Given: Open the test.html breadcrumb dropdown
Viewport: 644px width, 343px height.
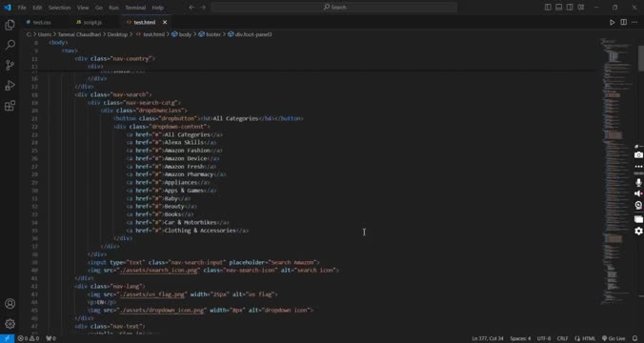Looking at the screenshot, I should [151, 34].
